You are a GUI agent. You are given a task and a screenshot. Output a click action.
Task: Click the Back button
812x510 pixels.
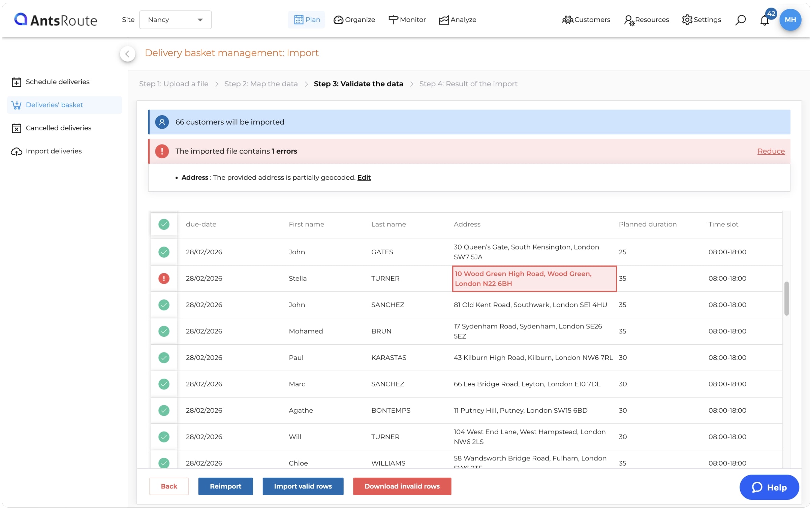168,486
